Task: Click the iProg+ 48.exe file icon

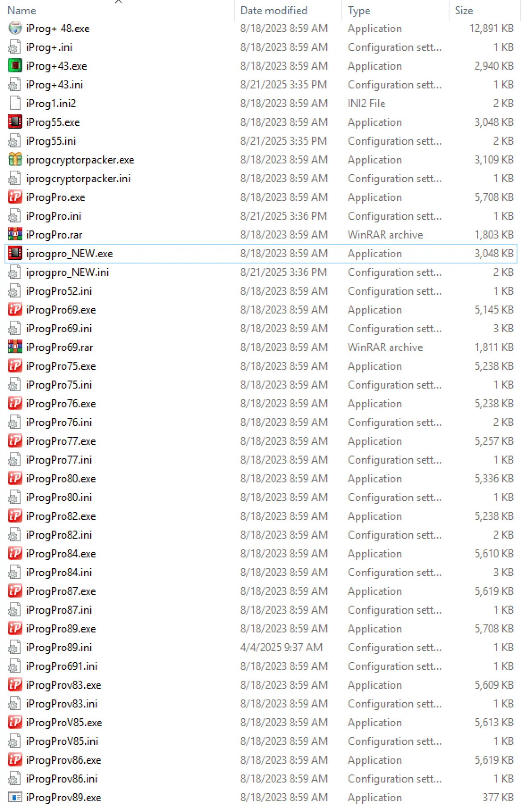Action: click(x=15, y=29)
